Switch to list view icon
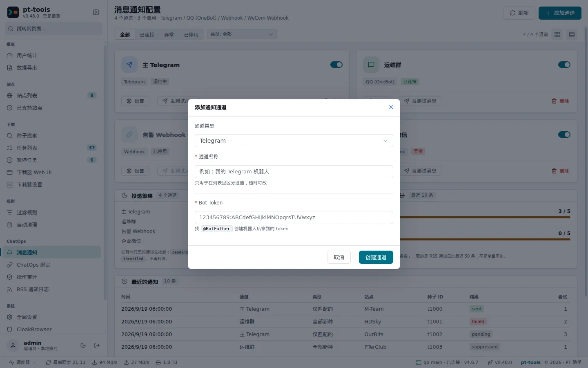This screenshot has width=588, height=368. coord(572,35)
